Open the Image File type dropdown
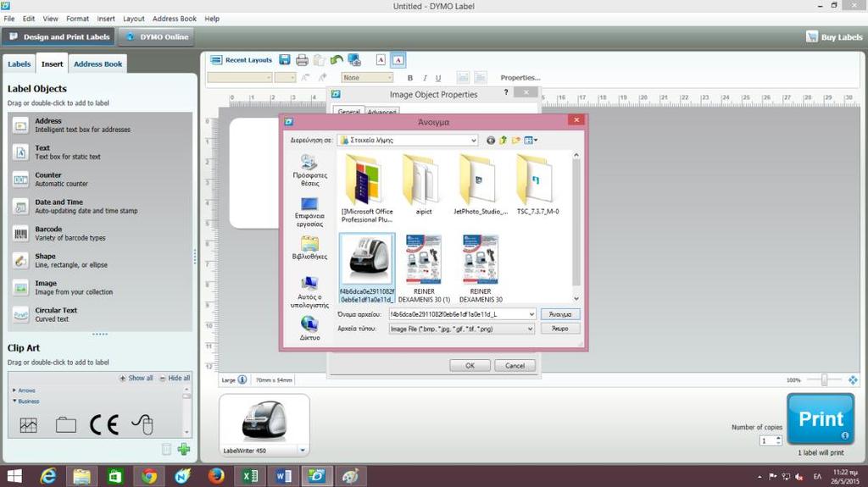This screenshot has height=487, width=868. point(462,329)
